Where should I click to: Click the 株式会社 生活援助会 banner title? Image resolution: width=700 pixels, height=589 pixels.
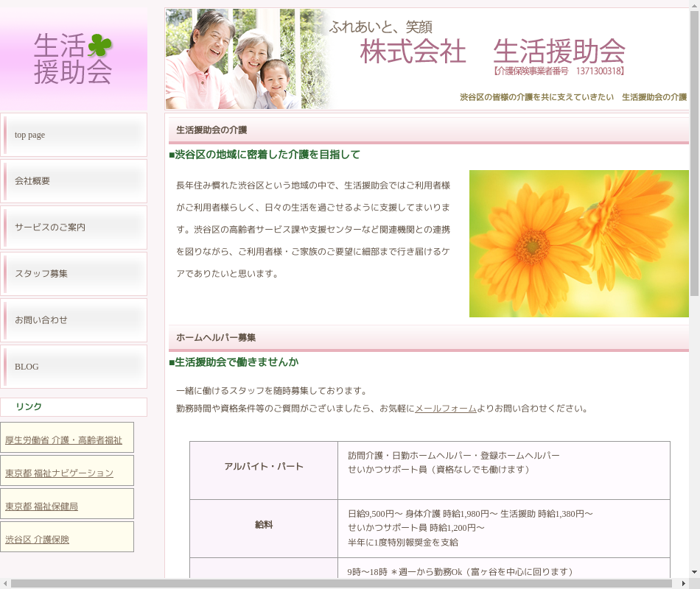pyautogui.click(x=492, y=52)
